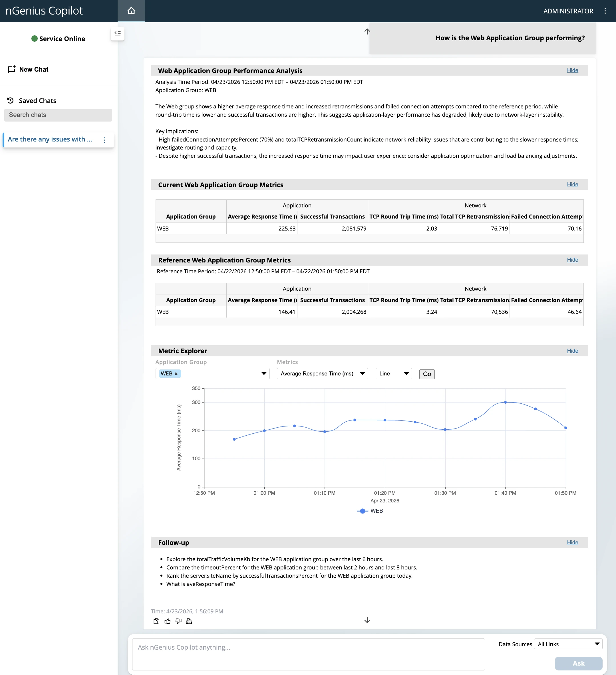The width and height of the screenshot is (616, 675).
Task: Click the Go button
Action: coord(427,374)
